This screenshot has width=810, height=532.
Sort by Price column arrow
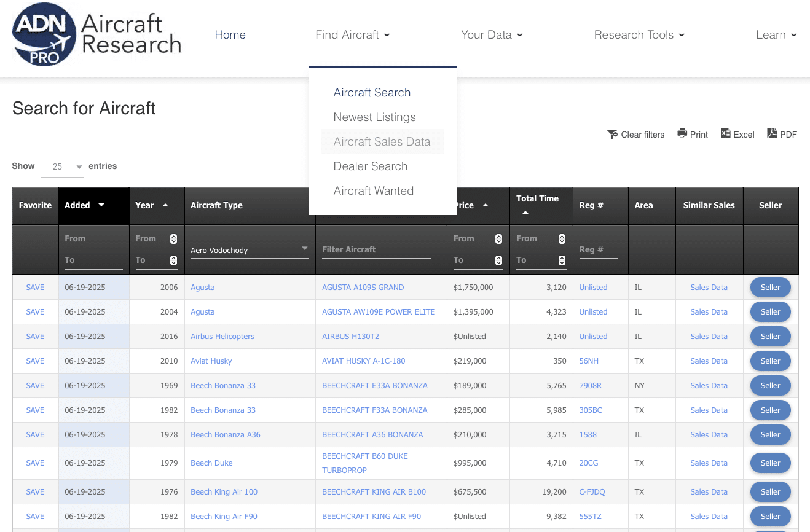click(x=486, y=205)
